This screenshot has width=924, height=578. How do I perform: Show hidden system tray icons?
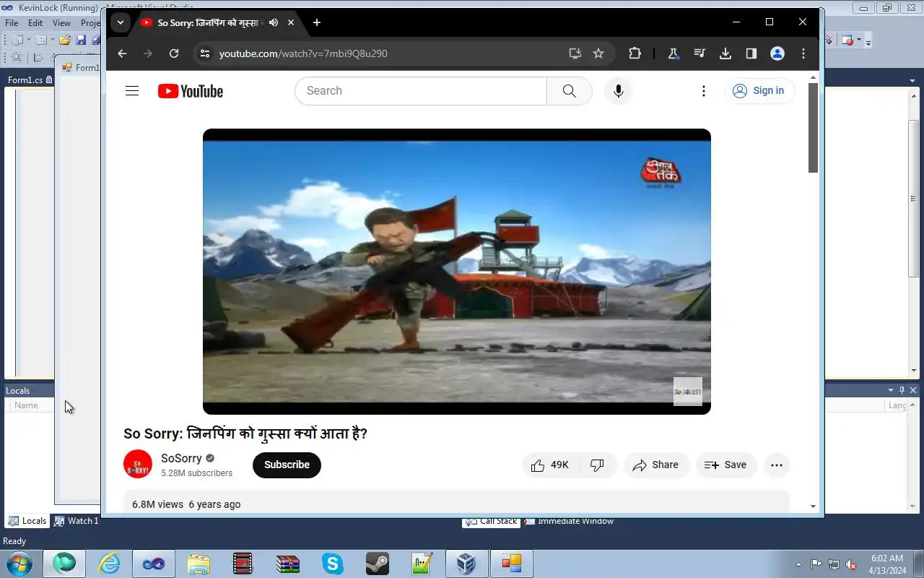798,564
